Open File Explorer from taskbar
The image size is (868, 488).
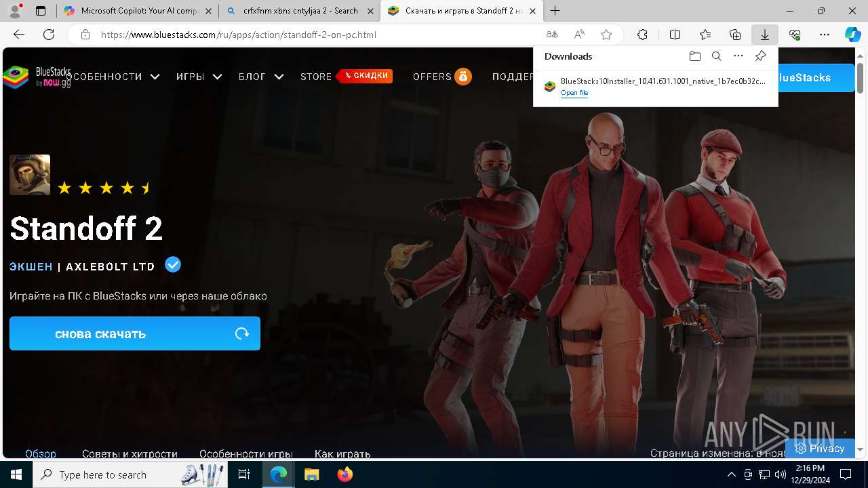(x=311, y=474)
